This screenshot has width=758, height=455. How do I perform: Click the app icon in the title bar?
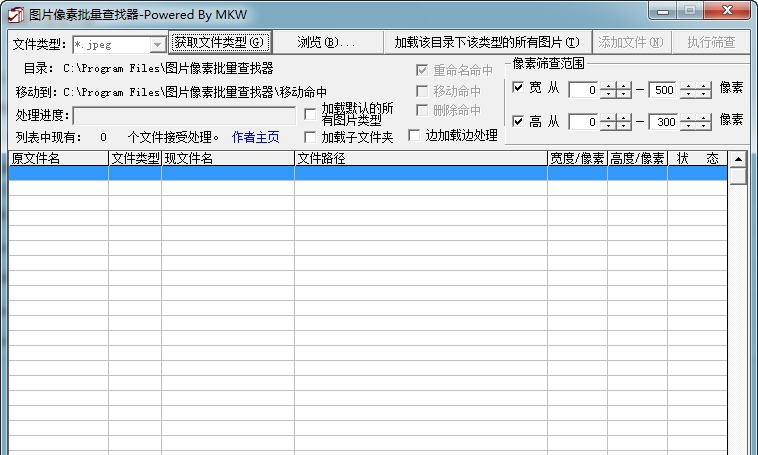coord(15,15)
